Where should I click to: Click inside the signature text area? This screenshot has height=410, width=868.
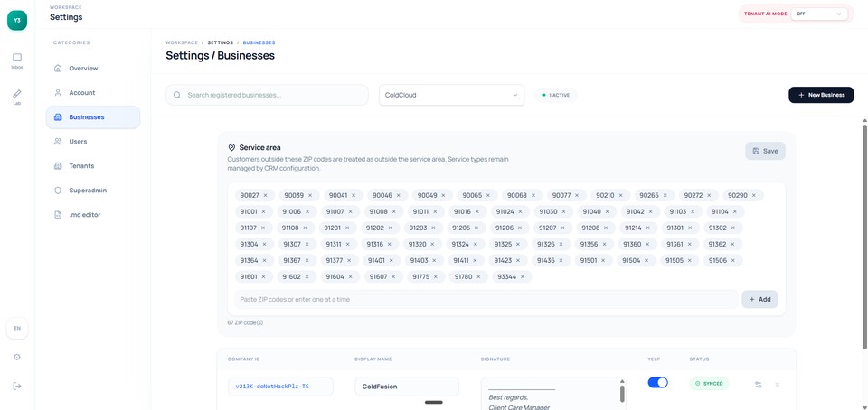tap(549, 394)
